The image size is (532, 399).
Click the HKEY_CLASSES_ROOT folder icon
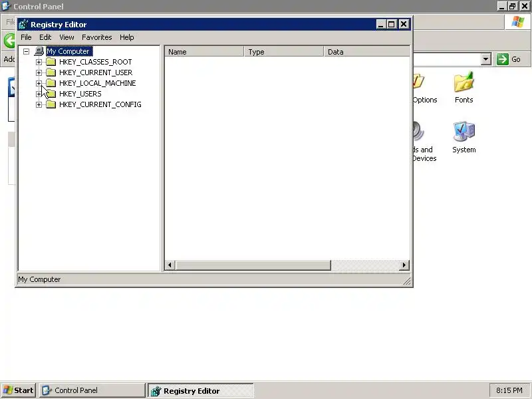click(51, 62)
